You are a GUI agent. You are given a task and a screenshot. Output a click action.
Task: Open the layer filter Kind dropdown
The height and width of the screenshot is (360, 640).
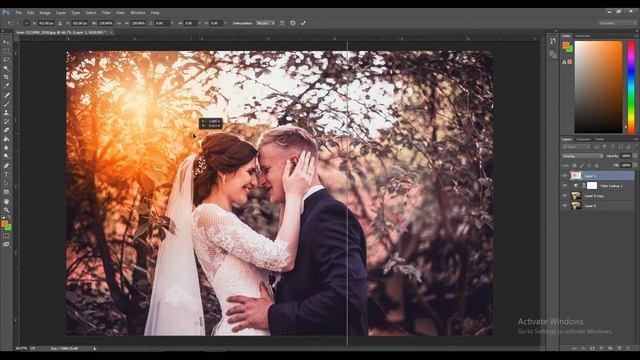[576, 147]
